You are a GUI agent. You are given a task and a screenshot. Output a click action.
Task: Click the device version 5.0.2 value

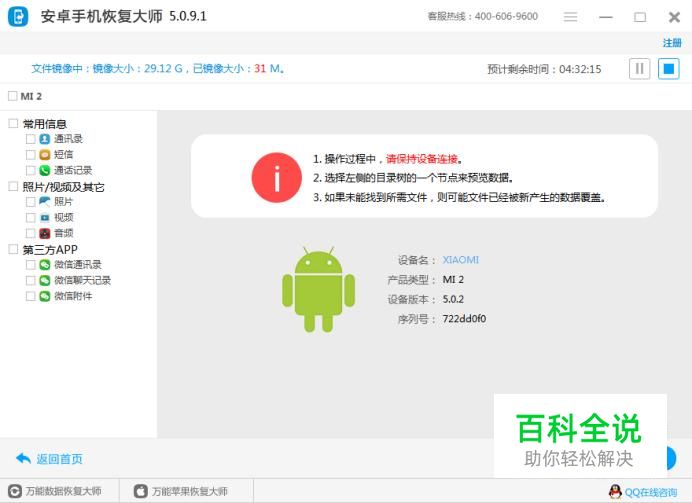point(453,299)
